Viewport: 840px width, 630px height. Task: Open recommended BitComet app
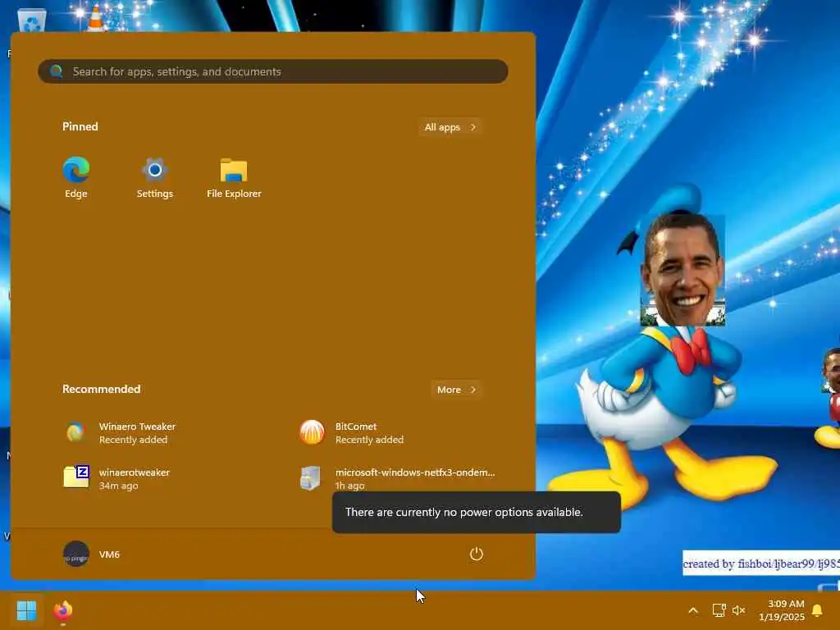(351, 433)
